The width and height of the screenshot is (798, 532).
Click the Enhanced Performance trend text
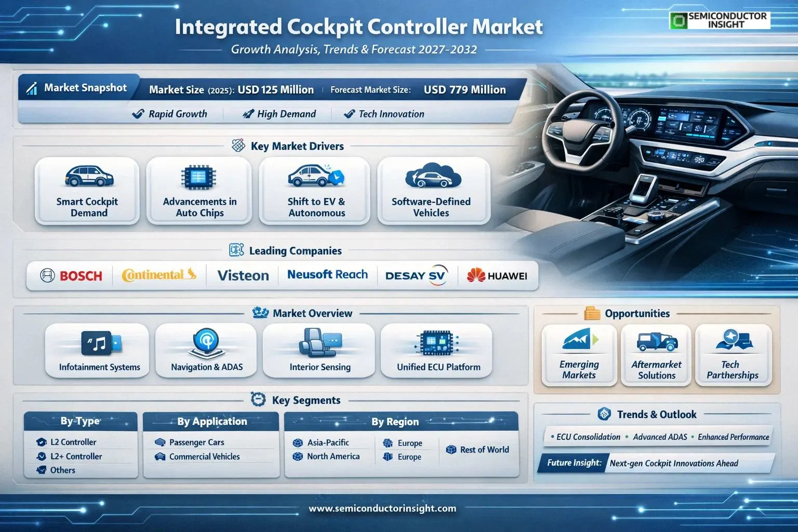[733, 437]
